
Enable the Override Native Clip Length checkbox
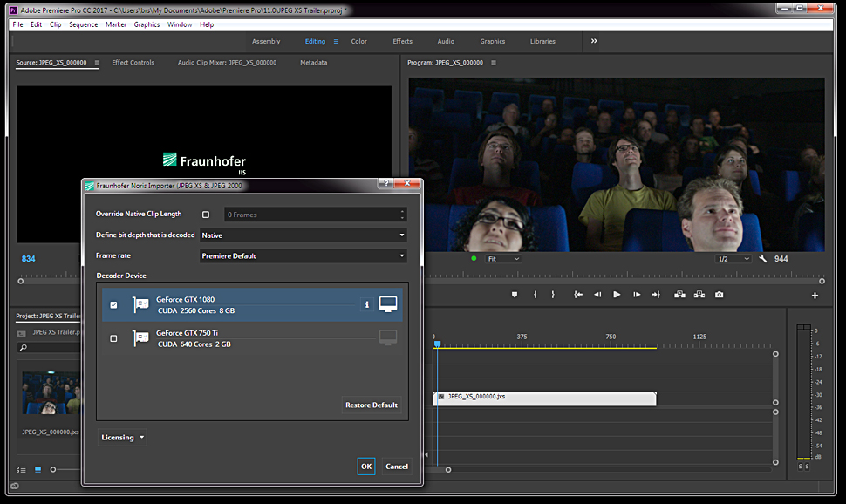click(206, 215)
